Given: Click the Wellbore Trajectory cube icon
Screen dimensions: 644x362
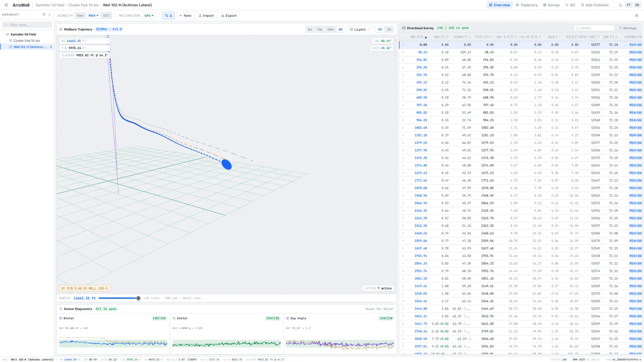Looking at the screenshot, I should [x=61, y=29].
